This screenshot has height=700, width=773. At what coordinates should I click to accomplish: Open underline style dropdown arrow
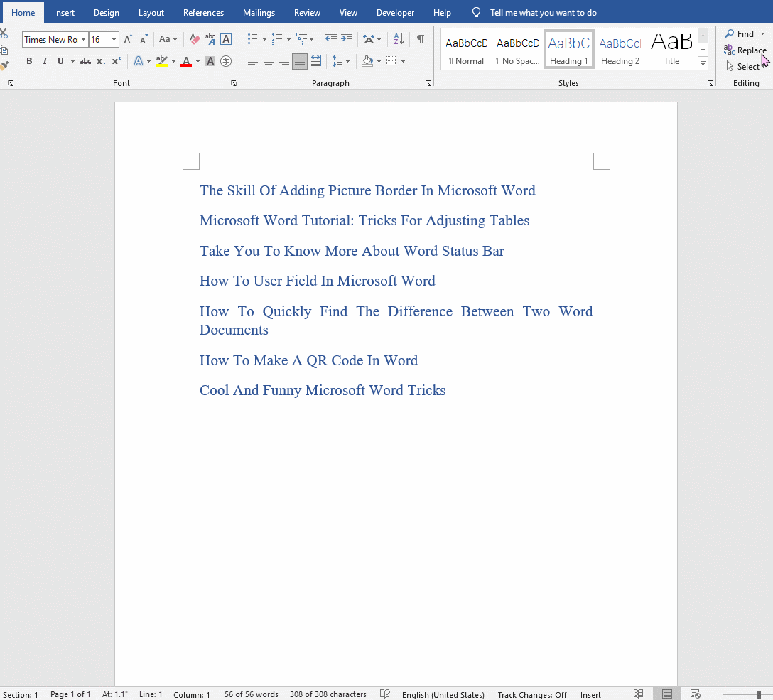[72, 61]
